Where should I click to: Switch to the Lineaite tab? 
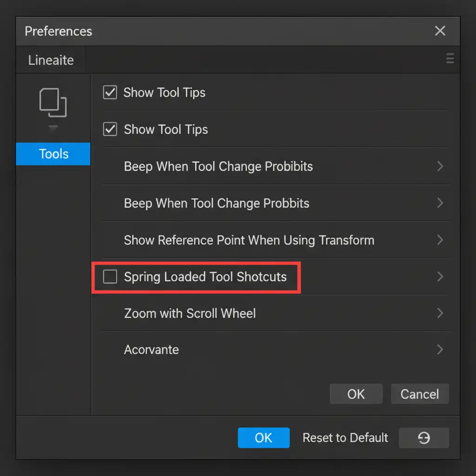[51, 60]
